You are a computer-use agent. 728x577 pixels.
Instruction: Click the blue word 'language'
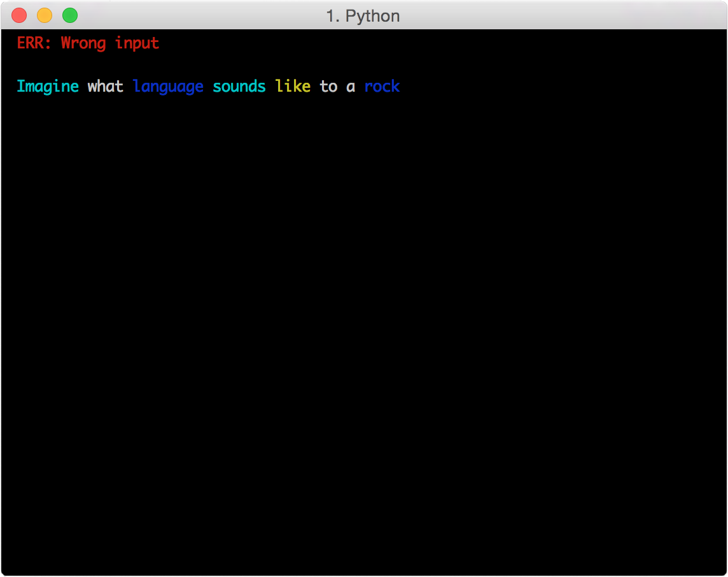pyautogui.click(x=168, y=87)
